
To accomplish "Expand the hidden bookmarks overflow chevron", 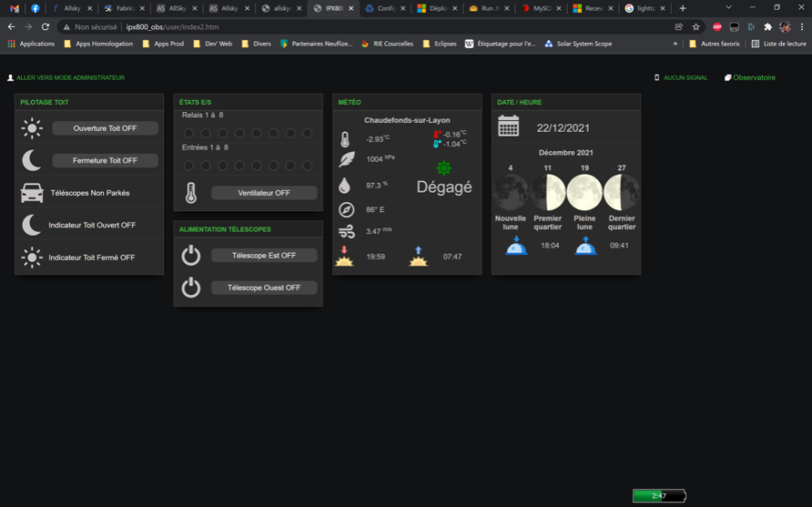I will [x=675, y=44].
